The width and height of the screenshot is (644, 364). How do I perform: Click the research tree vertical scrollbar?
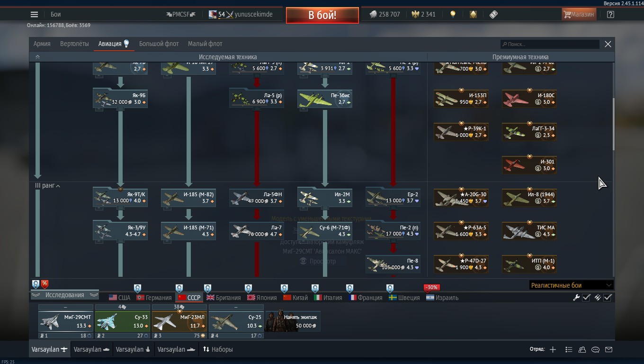tap(614, 124)
